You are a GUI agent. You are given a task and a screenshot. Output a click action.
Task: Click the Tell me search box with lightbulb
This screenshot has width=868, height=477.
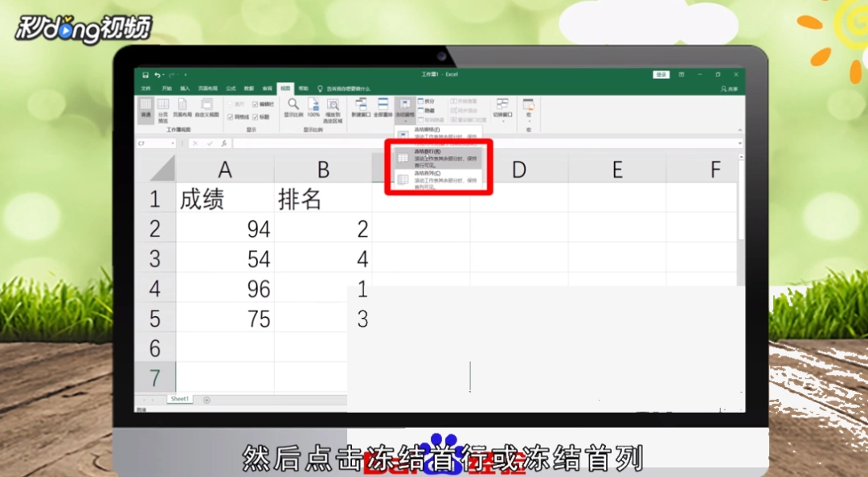(344, 88)
